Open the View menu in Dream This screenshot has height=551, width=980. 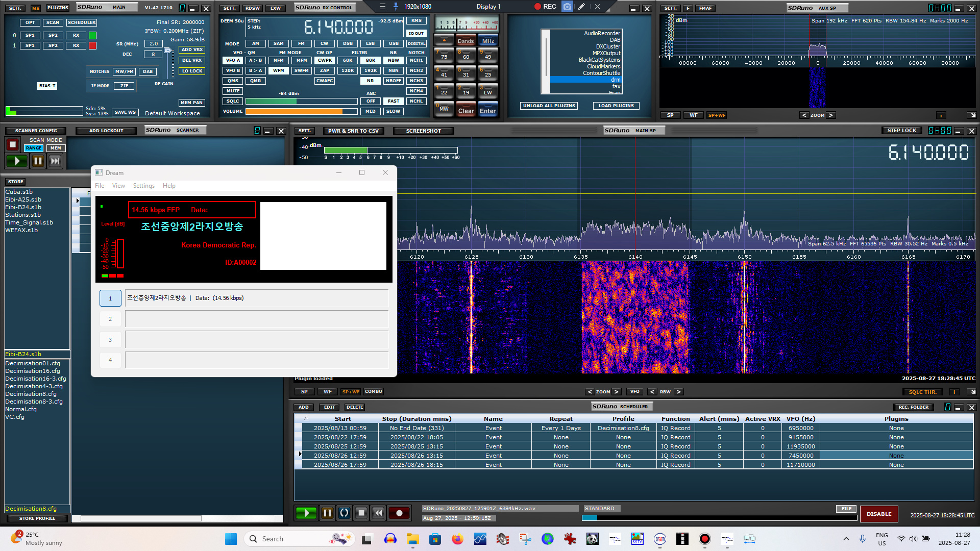click(x=118, y=186)
